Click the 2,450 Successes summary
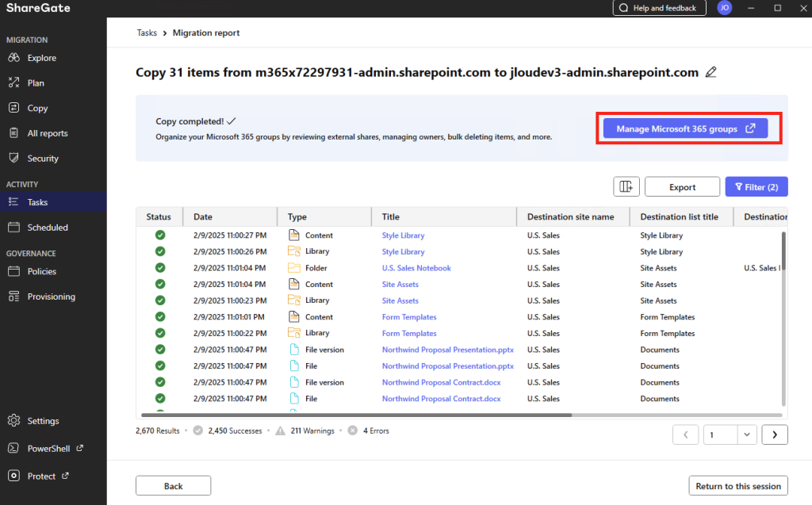 pyautogui.click(x=235, y=430)
